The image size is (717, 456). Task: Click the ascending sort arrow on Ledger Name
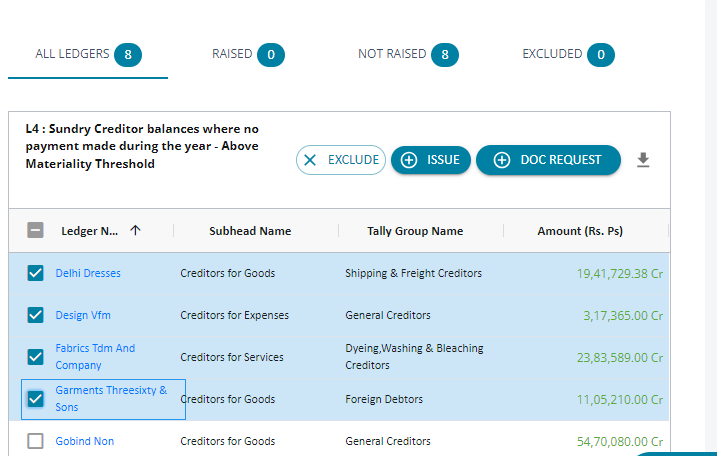tap(135, 230)
